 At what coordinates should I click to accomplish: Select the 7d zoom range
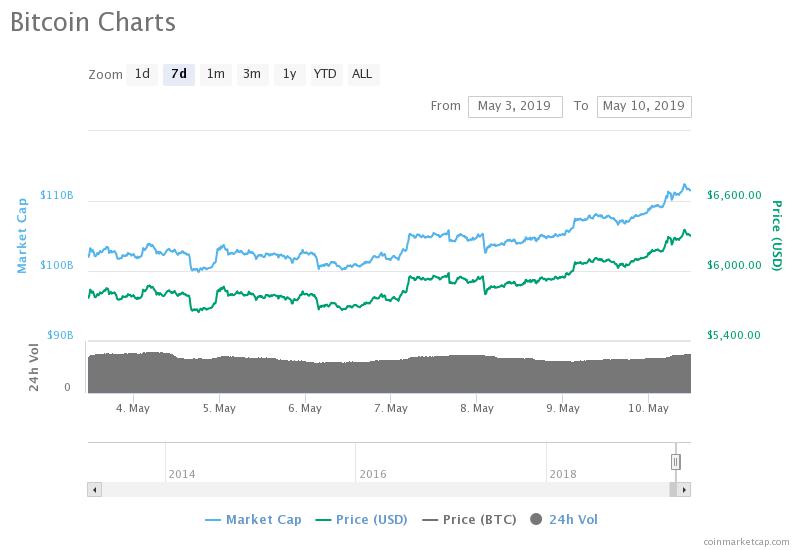(179, 74)
